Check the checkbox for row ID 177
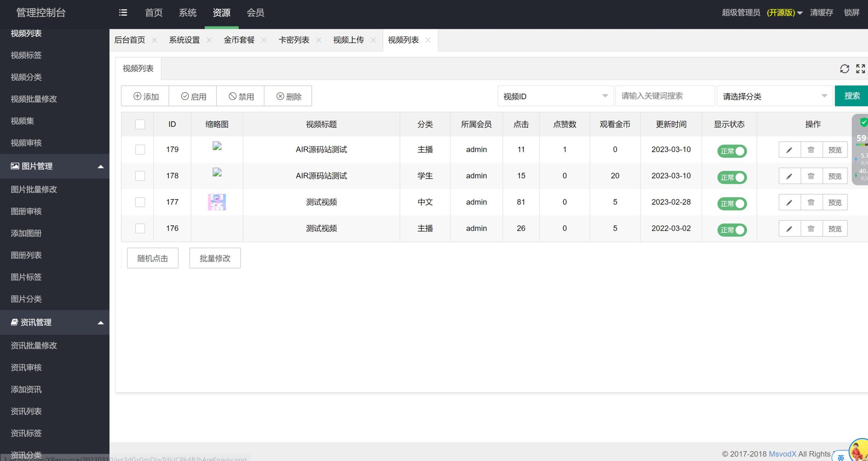Image resolution: width=868 pixels, height=461 pixels. (x=140, y=202)
